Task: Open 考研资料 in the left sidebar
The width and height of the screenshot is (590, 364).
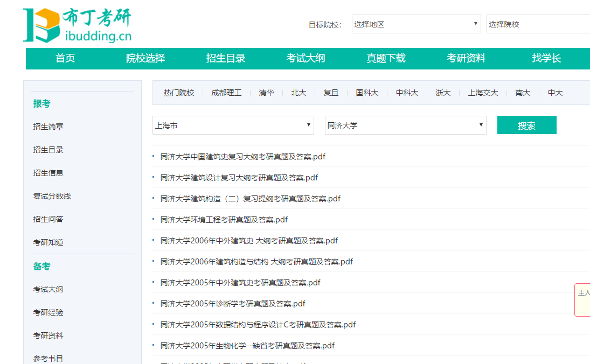Action: coord(48,336)
